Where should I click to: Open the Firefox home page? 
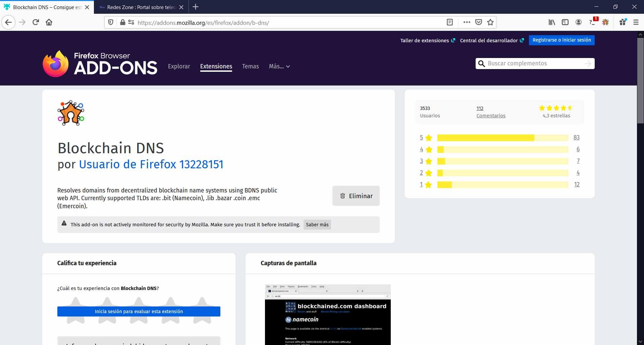(x=49, y=22)
